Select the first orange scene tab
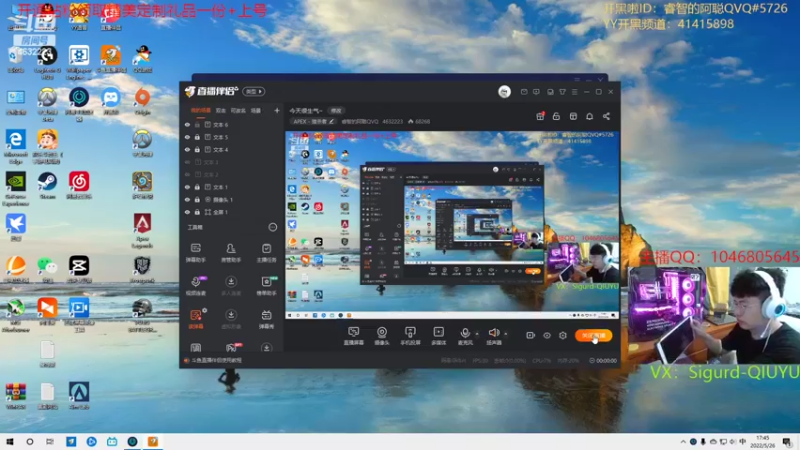This screenshot has height=450, width=800. pos(201,110)
